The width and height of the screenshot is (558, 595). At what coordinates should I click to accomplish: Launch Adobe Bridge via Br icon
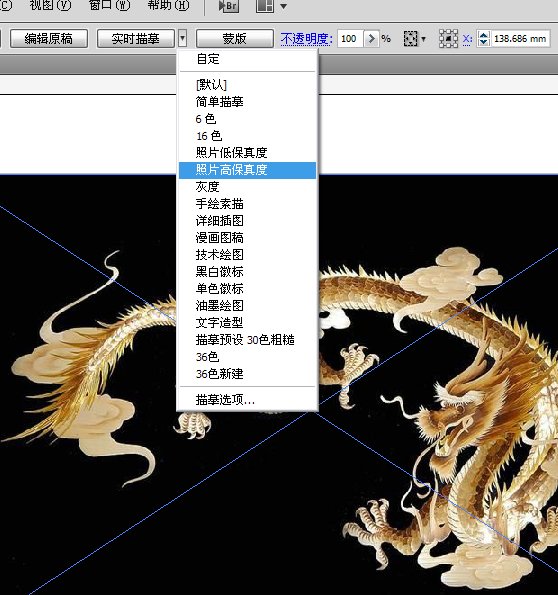[x=229, y=6]
